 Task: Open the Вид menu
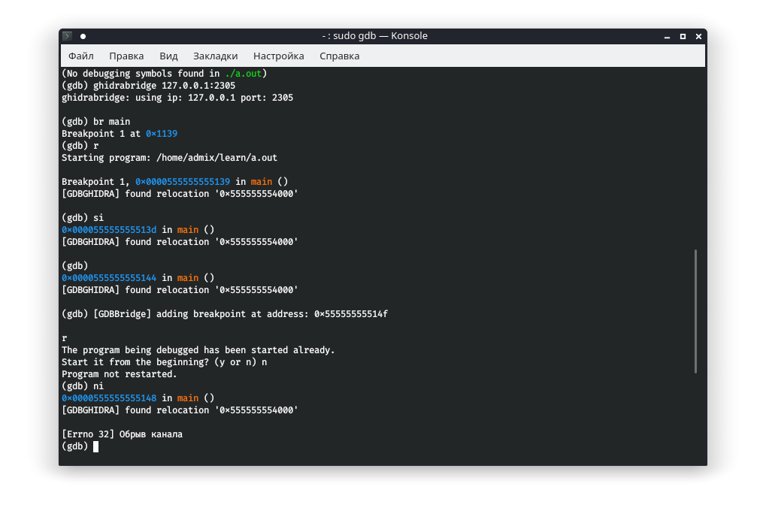168,56
